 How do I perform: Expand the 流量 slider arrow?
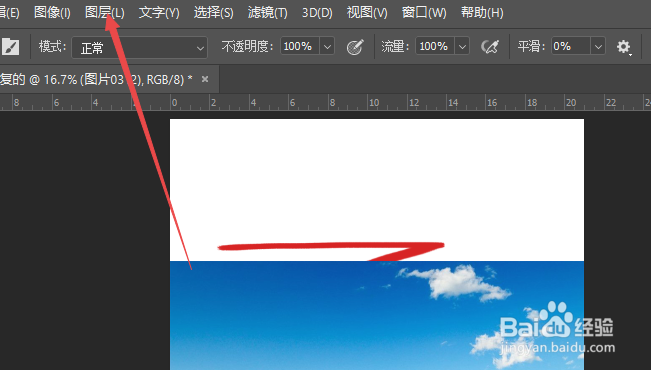tap(462, 46)
